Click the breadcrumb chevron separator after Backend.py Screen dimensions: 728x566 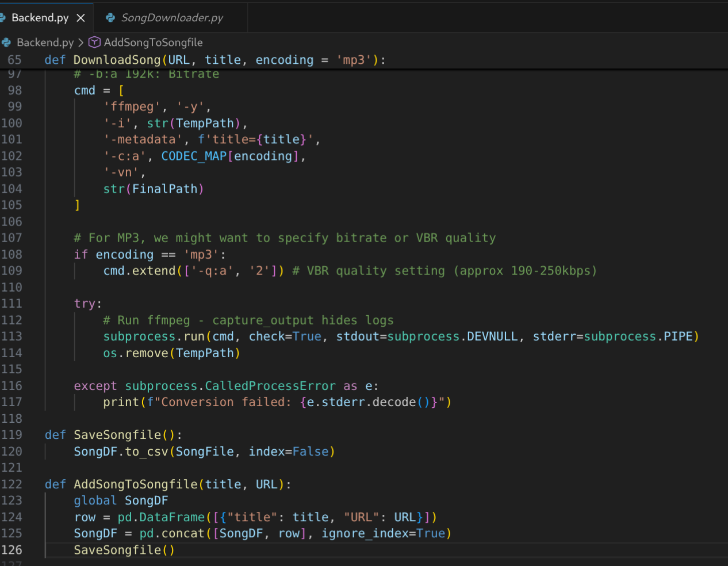[x=81, y=43]
